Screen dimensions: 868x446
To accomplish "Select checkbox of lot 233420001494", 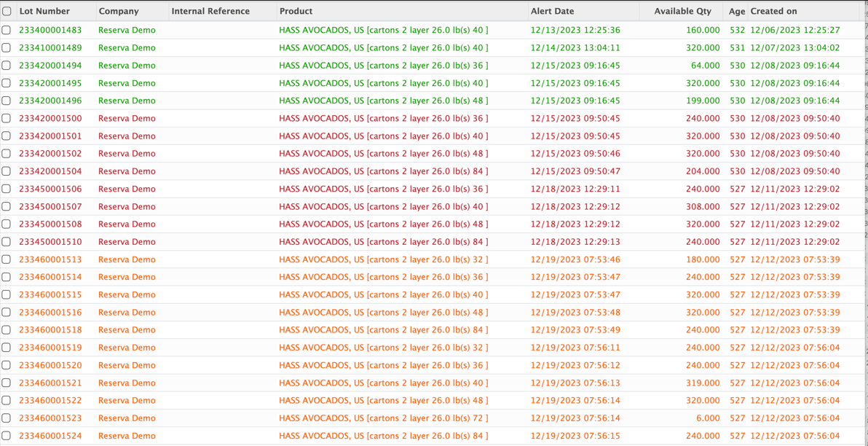I will 6,66.
